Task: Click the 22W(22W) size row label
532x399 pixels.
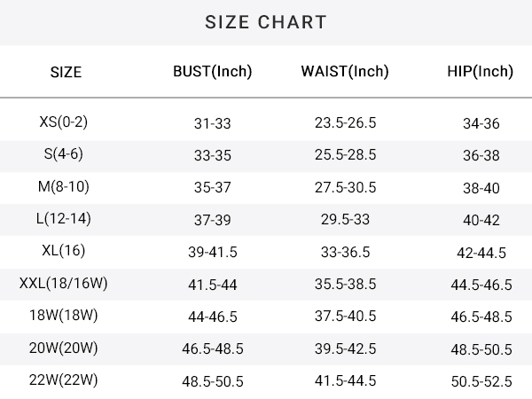Action: tap(64, 380)
